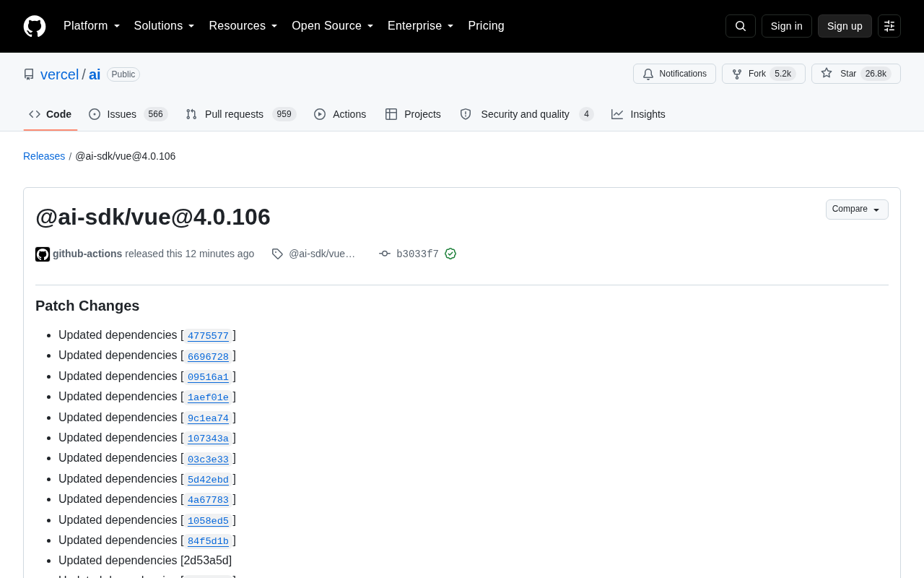The height and width of the screenshot is (578, 924).
Task: Expand the Open Source menu
Action: pos(333,26)
